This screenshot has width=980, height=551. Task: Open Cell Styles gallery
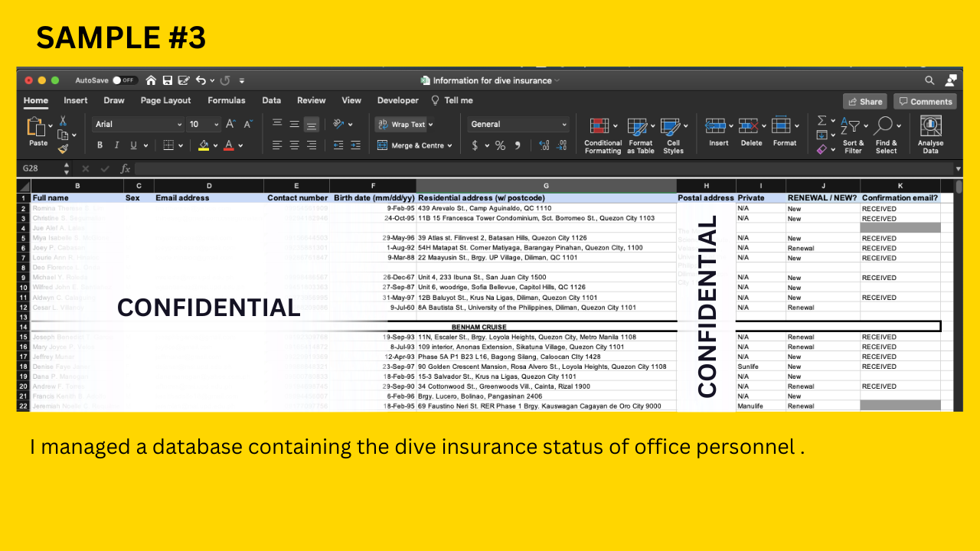pos(673,135)
